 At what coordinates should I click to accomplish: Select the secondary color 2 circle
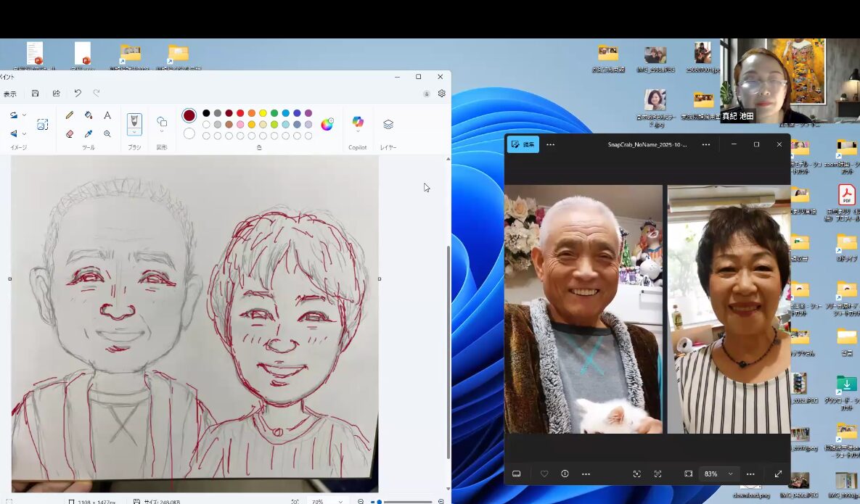(x=189, y=133)
